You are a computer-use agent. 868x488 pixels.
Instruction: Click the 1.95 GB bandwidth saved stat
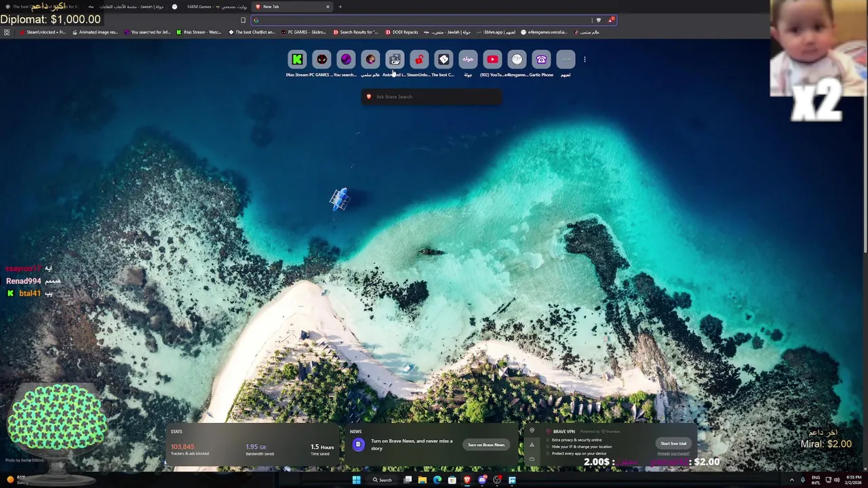click(259, 449)
